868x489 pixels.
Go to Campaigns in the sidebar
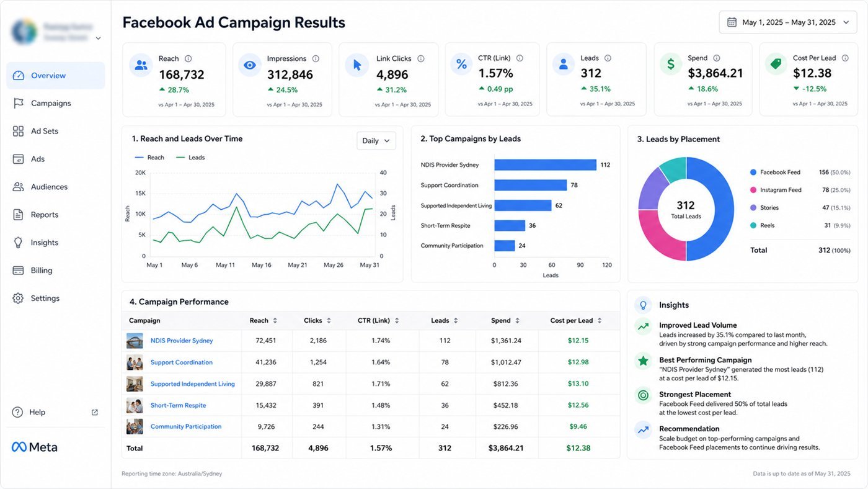pyautogui.click(x=56, y=103)
